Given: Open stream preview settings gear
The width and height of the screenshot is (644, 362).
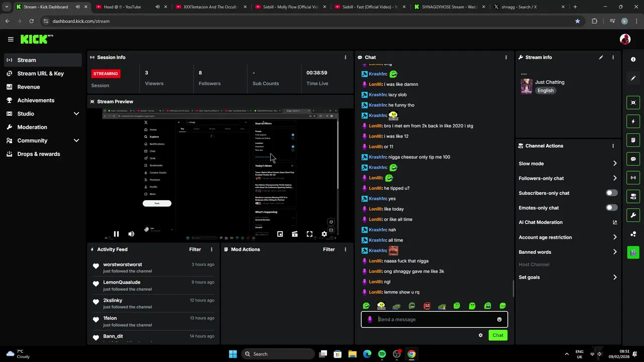Looking at the screenshot, I should 325,234.
